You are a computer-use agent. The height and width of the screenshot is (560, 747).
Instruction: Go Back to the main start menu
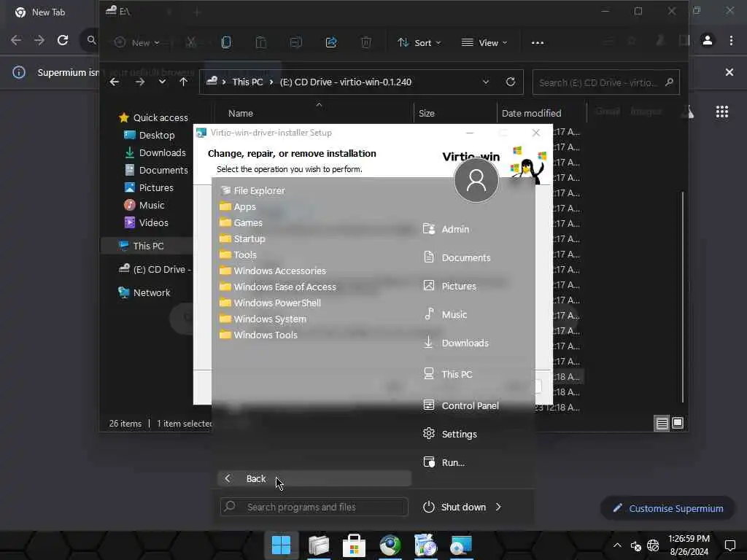(314, 478)
